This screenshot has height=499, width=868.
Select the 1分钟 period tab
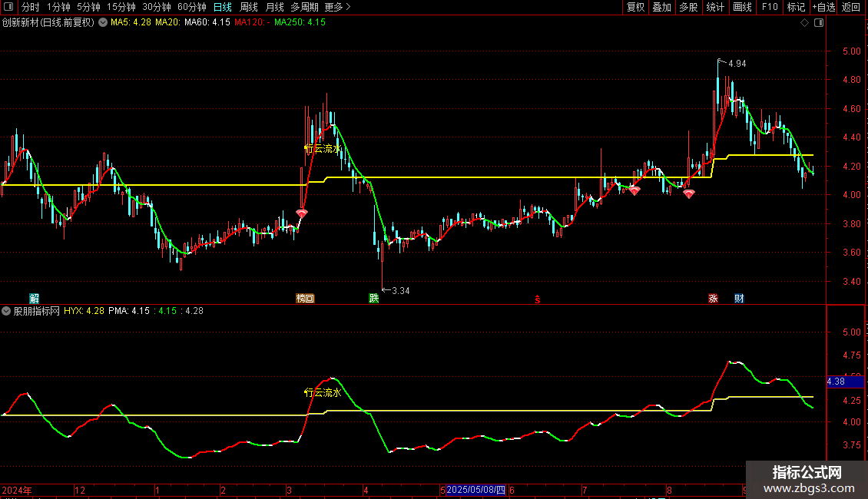pyautogui.click(x=58, y=7)
